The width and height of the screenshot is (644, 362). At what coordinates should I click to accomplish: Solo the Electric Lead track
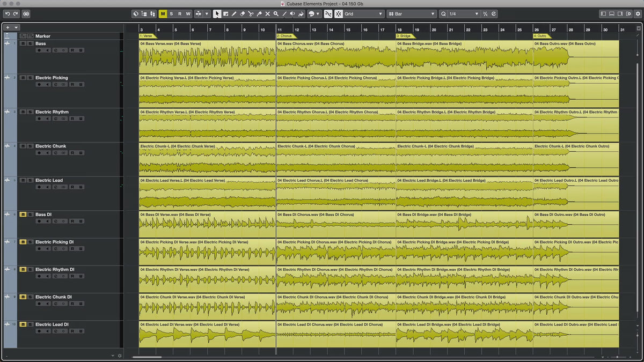[30, 180]
